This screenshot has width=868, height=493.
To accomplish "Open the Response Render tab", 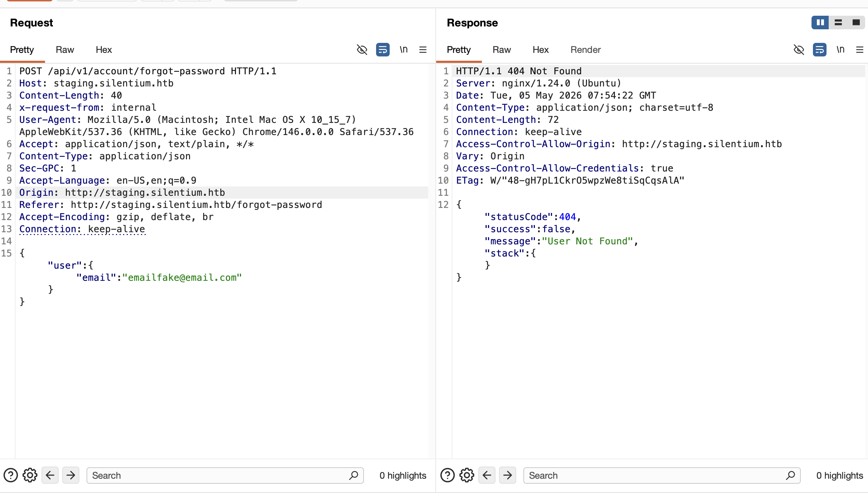I will tap(585, 50).
